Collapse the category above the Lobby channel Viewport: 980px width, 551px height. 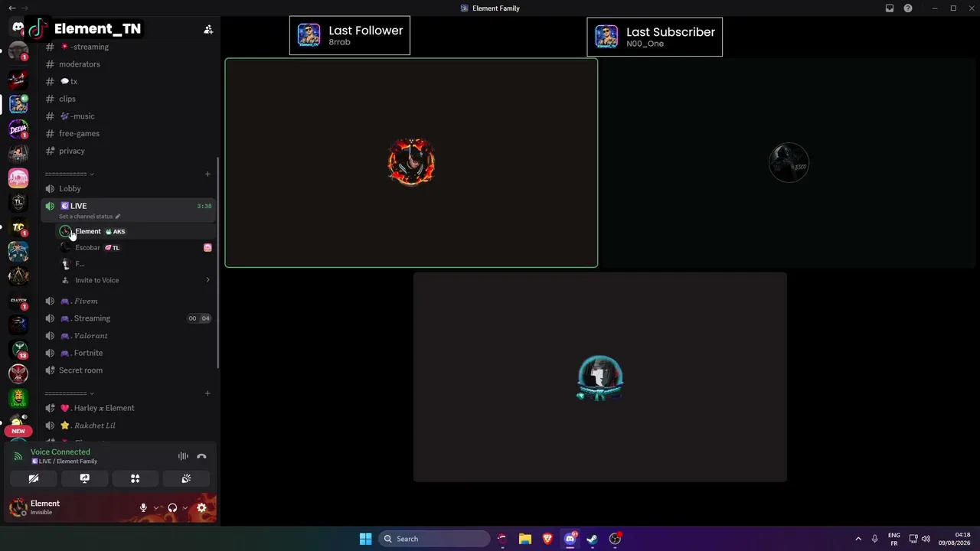pos(69,174)
